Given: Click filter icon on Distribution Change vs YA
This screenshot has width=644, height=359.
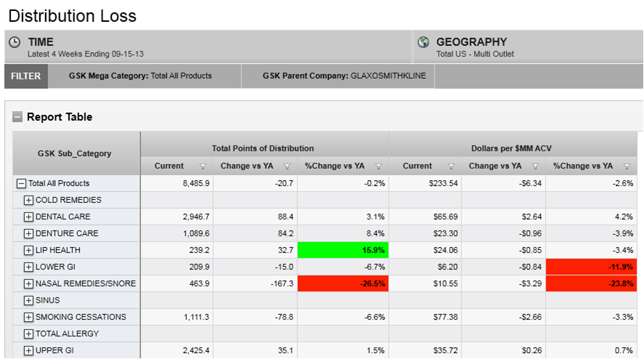Looking at the screenshot, I should point(287,166).
